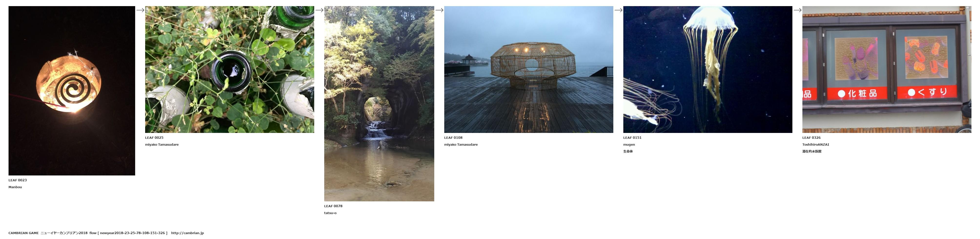Screen dimensions: 980x239
Task: Click the arrow before the waterfall photo
Action: tap(319, 10)
